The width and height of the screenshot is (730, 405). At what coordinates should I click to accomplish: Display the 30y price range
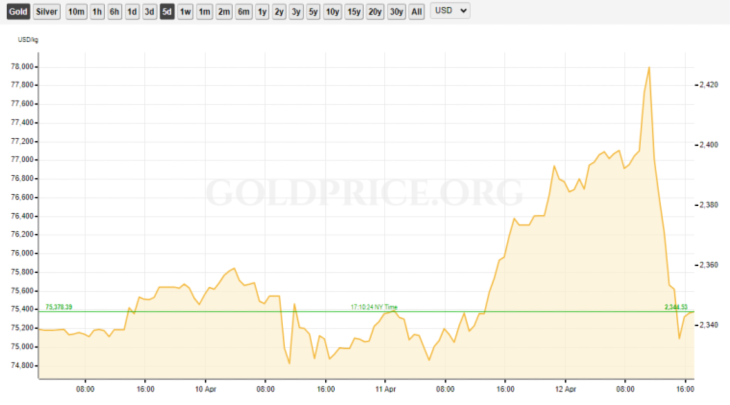click(396, 12)
